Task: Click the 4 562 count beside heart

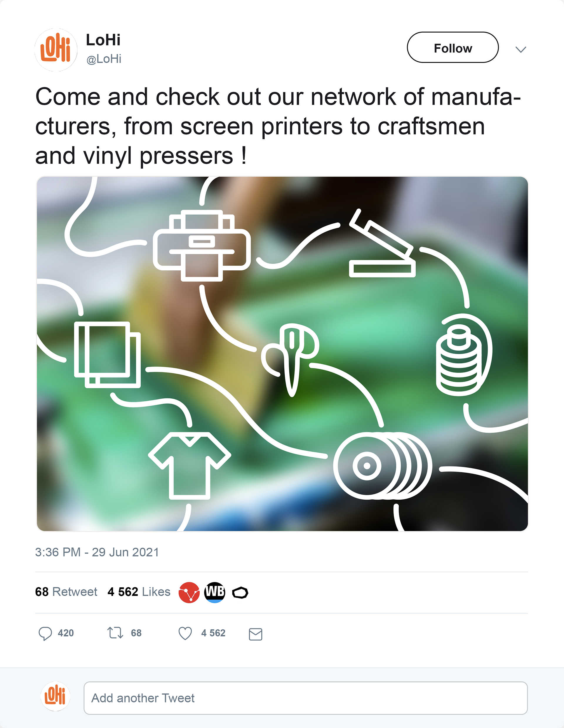Action: (213, 633)
